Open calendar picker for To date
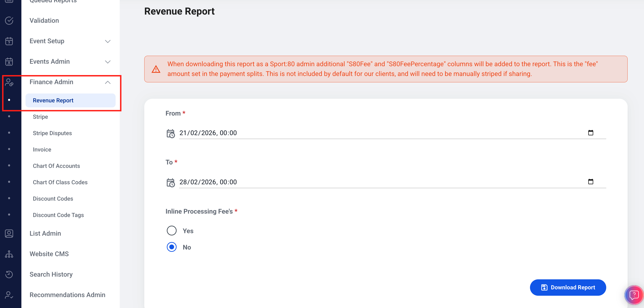This screenshot has height=308, width=644. pos(591,182)
